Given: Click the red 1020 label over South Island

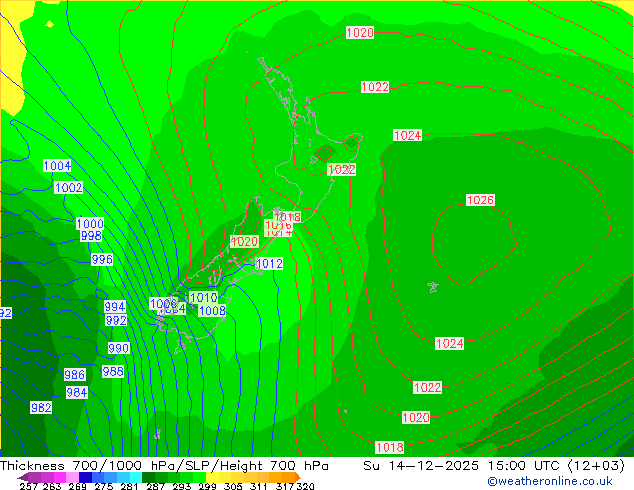Looking at the screenshot, I should pyautogui.click(x=245, y=242).
